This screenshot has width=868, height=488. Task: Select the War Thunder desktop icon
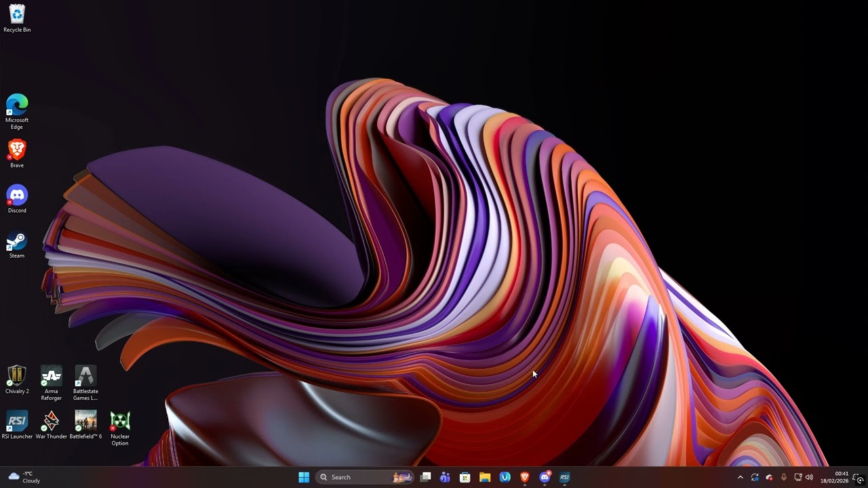click(x=52, y=425)
